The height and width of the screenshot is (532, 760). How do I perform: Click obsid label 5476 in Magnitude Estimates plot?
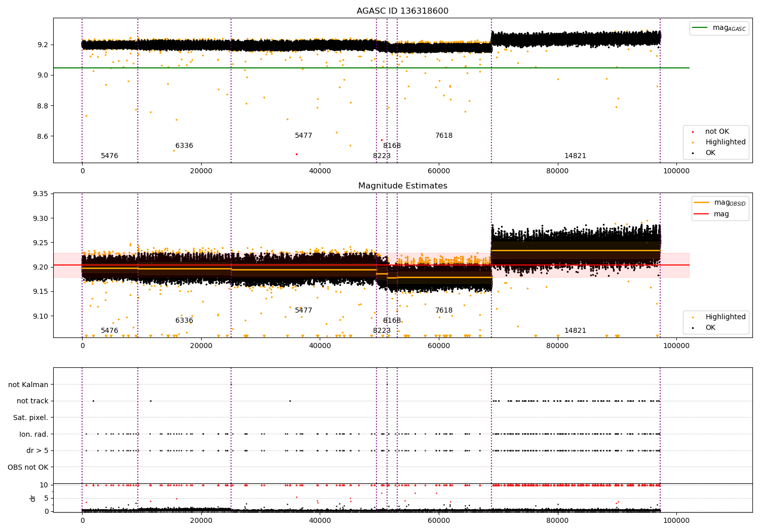click(109, 331)
